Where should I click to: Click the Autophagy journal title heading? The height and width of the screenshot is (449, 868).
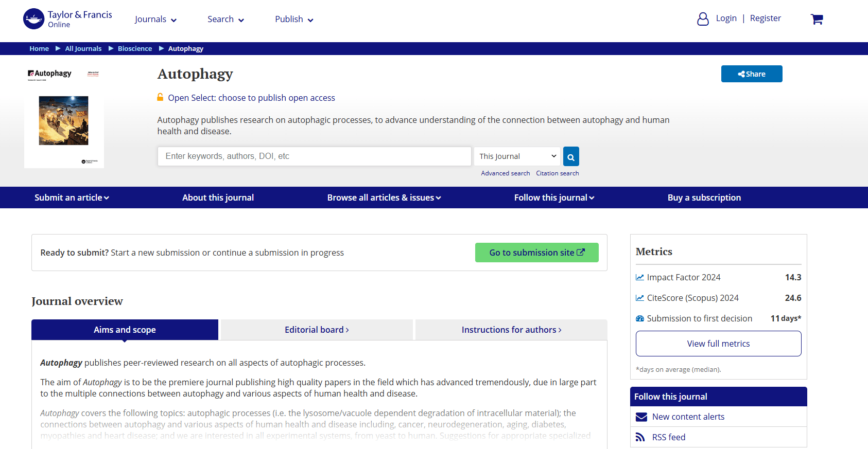click(195, 74)
